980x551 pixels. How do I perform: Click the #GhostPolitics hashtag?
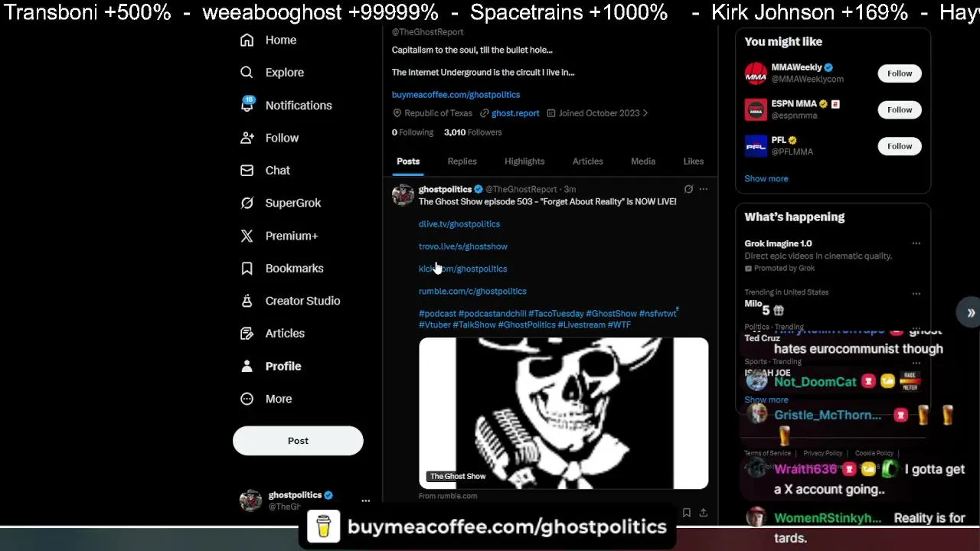[x=527, y=324]
